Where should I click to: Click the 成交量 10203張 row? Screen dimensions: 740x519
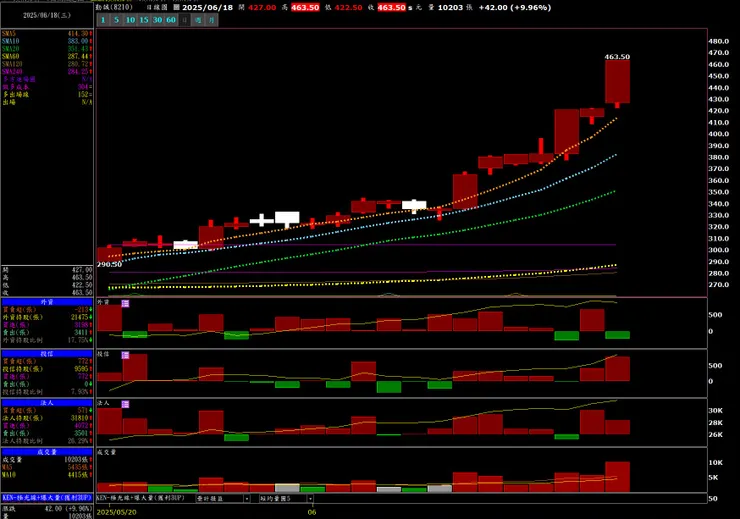pyautogui.click(x=47, y=460)
